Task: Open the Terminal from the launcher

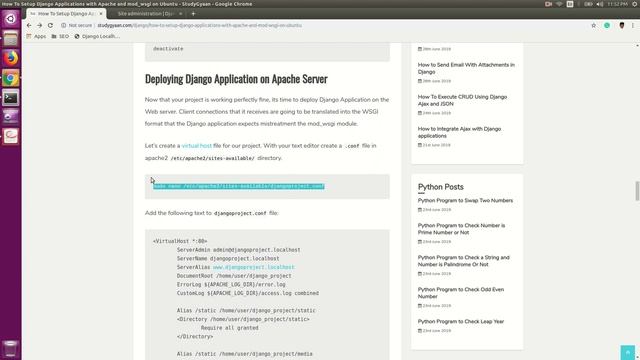Action: pyautogui.click(x=11, y=98)
